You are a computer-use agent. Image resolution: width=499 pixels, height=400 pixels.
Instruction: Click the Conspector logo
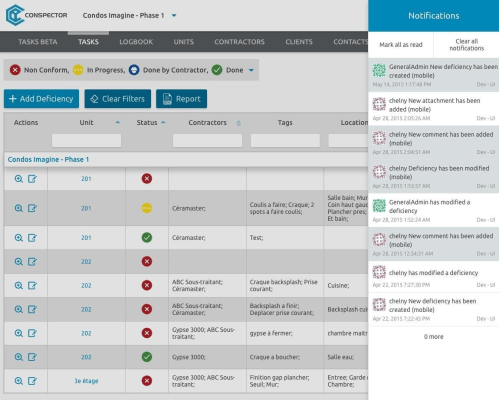36,15
